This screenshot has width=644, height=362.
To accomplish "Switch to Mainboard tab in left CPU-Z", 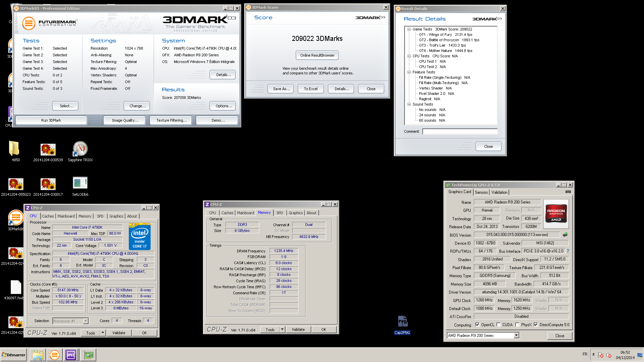I will 66,216.
